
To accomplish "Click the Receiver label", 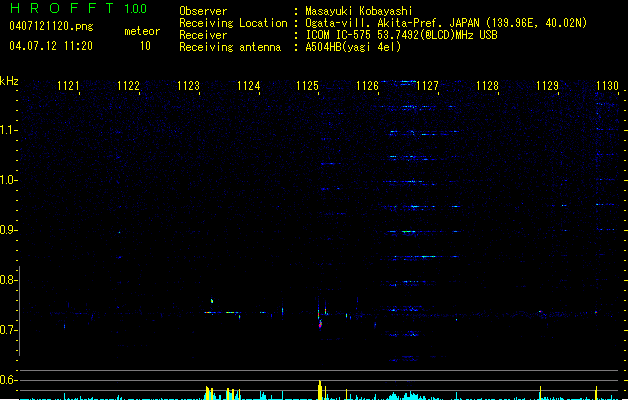I will pos(203,35).
